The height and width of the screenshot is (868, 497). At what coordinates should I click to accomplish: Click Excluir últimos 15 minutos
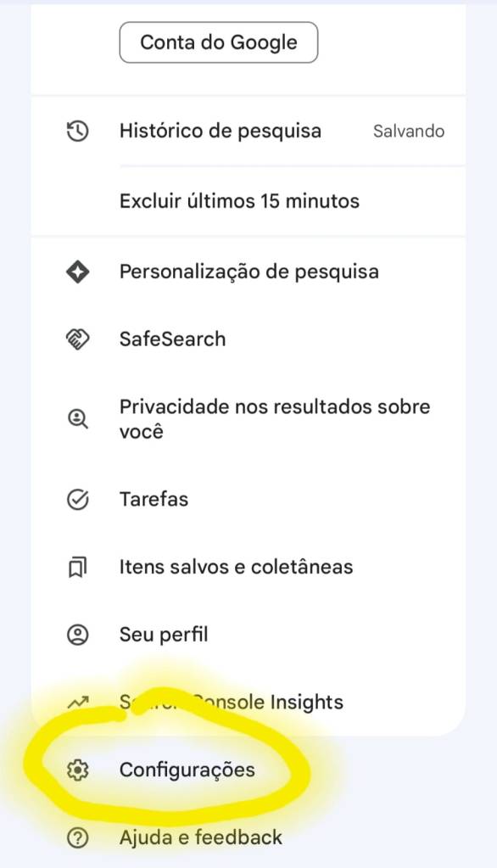click(x=239, y=201)
